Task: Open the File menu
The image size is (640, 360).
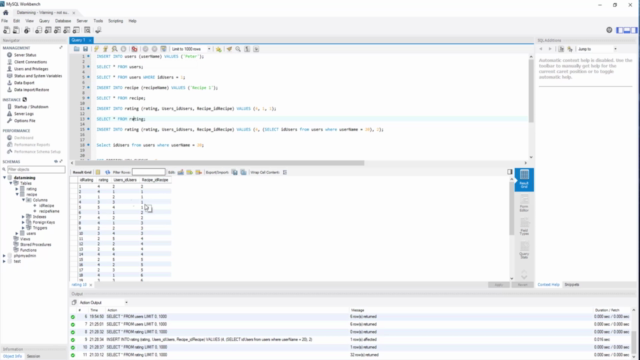Action: coord(4,21)
